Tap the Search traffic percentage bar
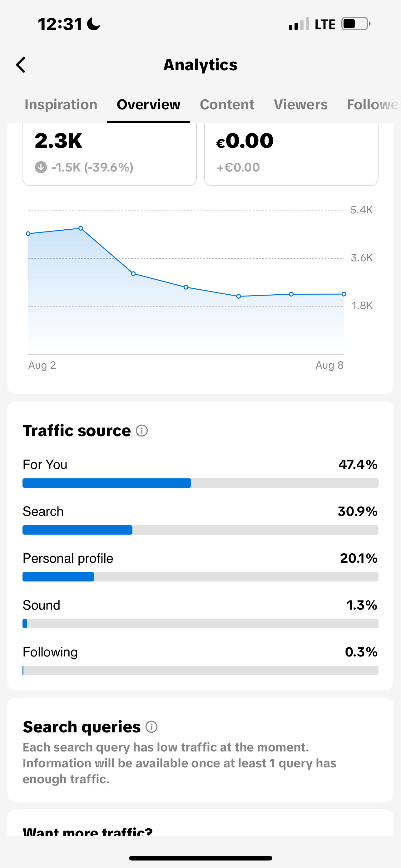 [200, 530]
